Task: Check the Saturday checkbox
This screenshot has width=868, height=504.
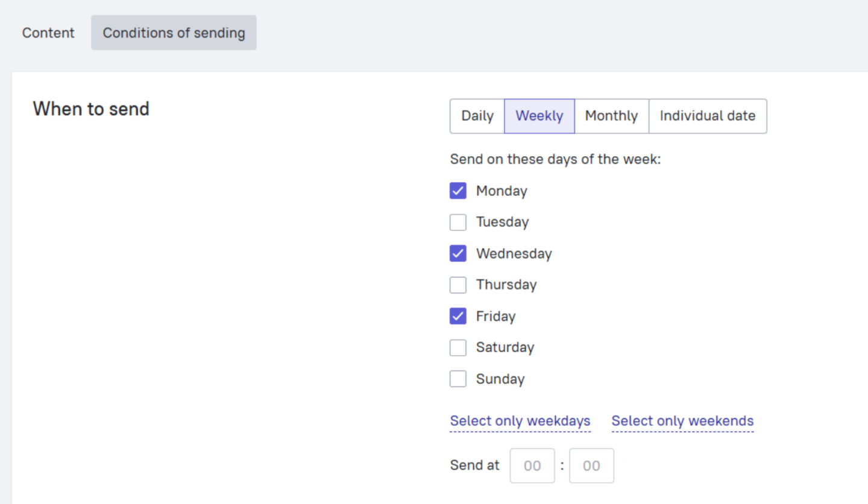Action: pyautogui.click(x=458, y=348)
